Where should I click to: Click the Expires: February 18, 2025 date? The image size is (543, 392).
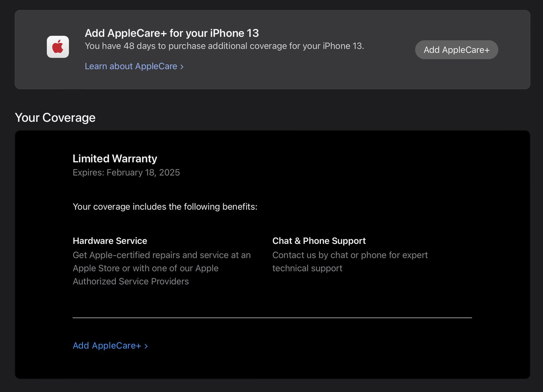(126, 172)
